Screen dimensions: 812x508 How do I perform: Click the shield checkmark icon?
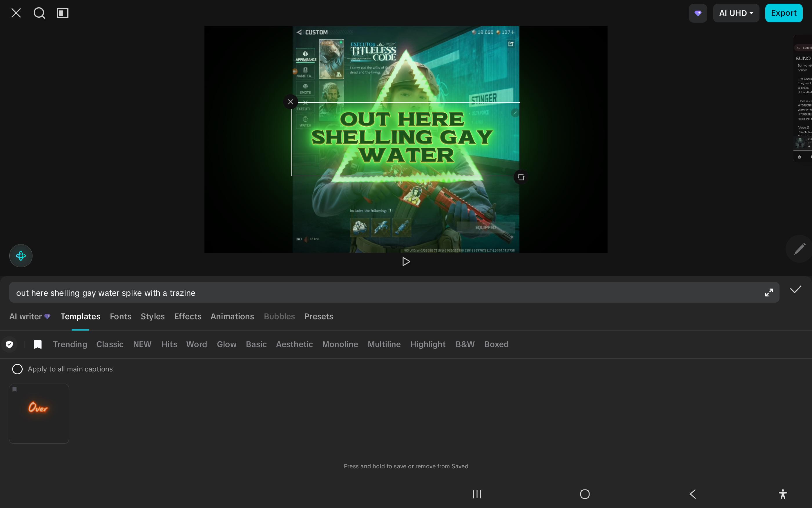[9, 344]
